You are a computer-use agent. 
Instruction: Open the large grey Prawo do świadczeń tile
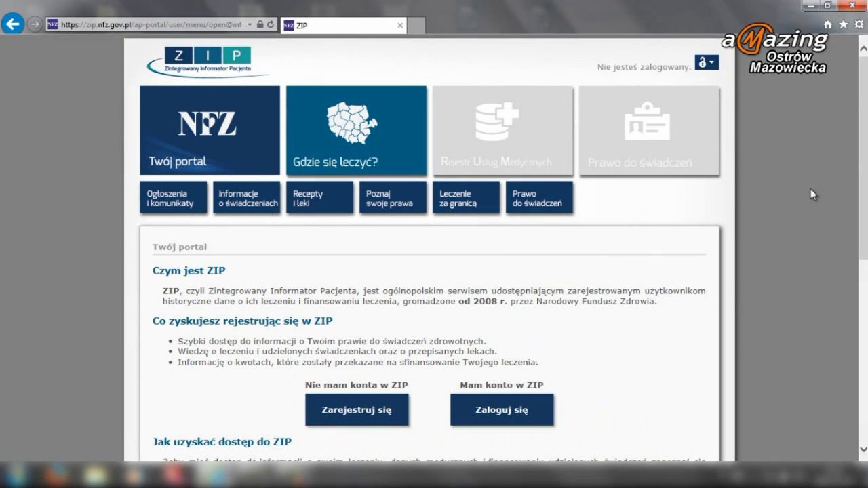coord(649,130)
